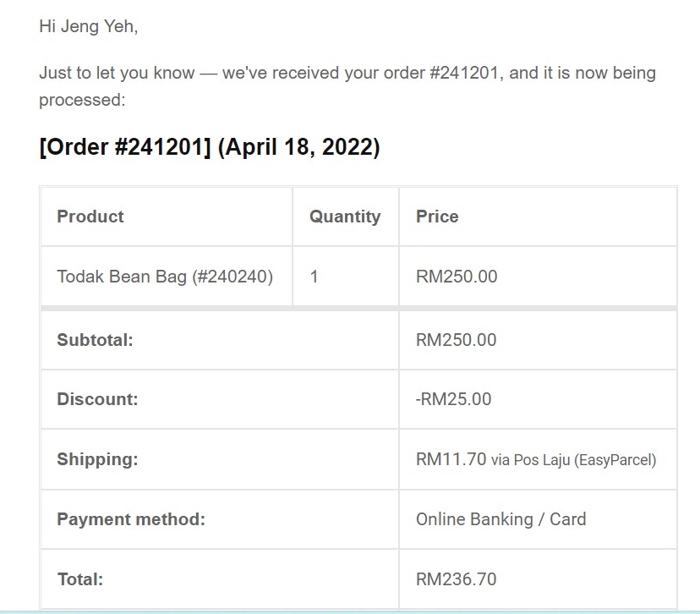
Task: Click the discount amount -RM25.00
Action: coord(453,399)
